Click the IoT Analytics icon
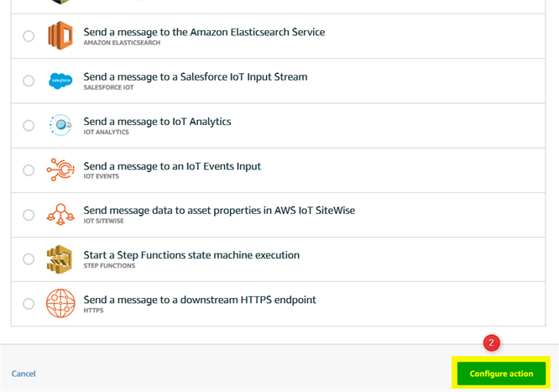559x392 pixels. click(x=60, y=125)
